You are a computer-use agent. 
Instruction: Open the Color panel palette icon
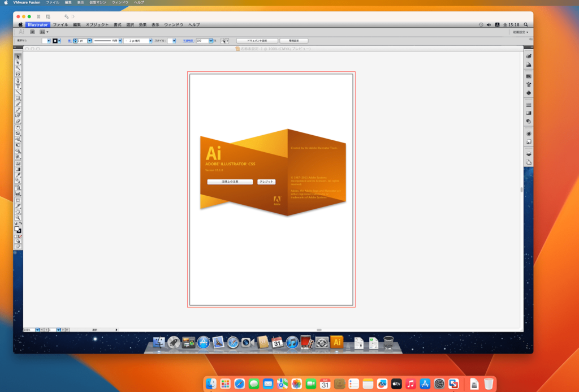coord(529,56)
